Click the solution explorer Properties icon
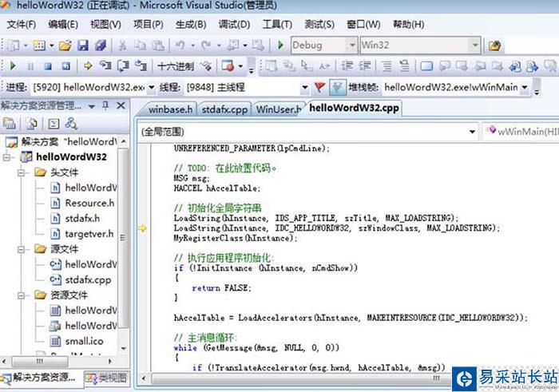Screen dimensions: 559x392 tap(10, 124)
